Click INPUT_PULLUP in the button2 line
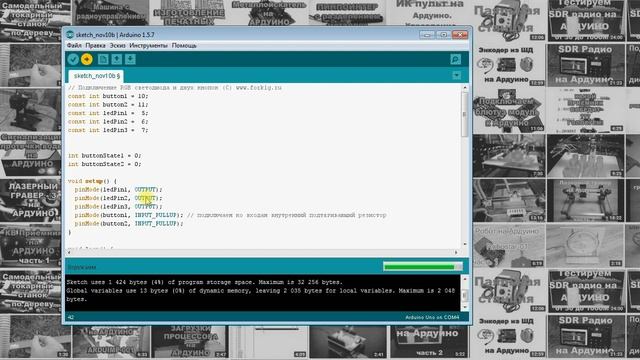The width and height of the screenshot is (640, 360). coord(156,224)
